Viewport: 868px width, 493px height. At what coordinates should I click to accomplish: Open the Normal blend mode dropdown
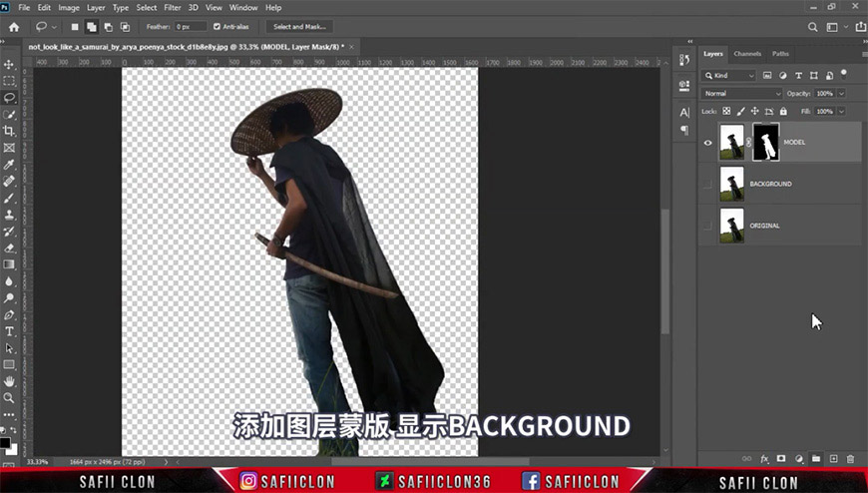[741, 94]
